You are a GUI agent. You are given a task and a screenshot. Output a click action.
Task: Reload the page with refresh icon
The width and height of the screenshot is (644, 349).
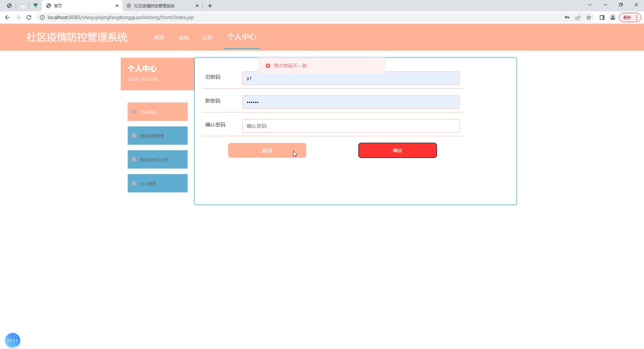coord(29,17)
